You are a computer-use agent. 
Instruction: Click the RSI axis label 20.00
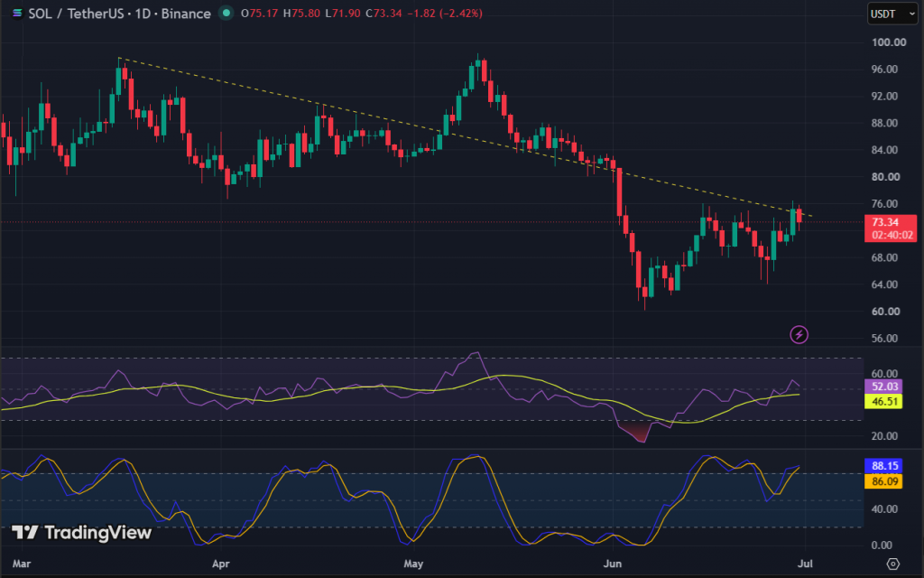884,436
